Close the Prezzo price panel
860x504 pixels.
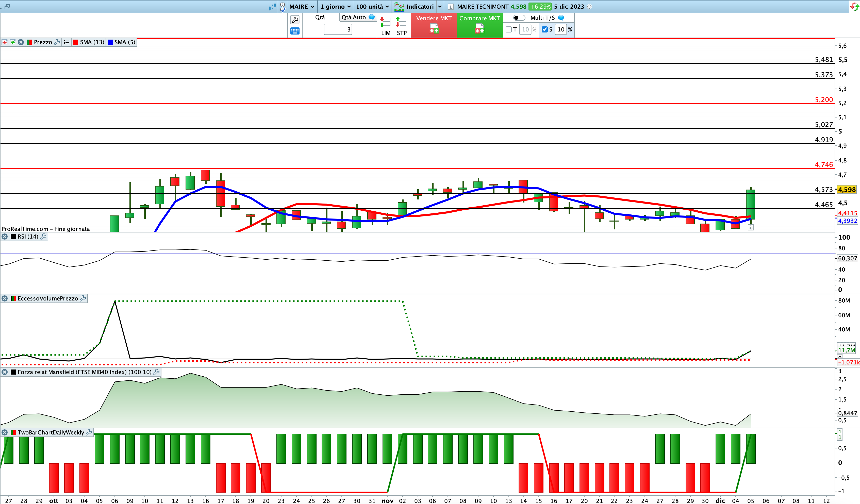[x=21, y=42]
